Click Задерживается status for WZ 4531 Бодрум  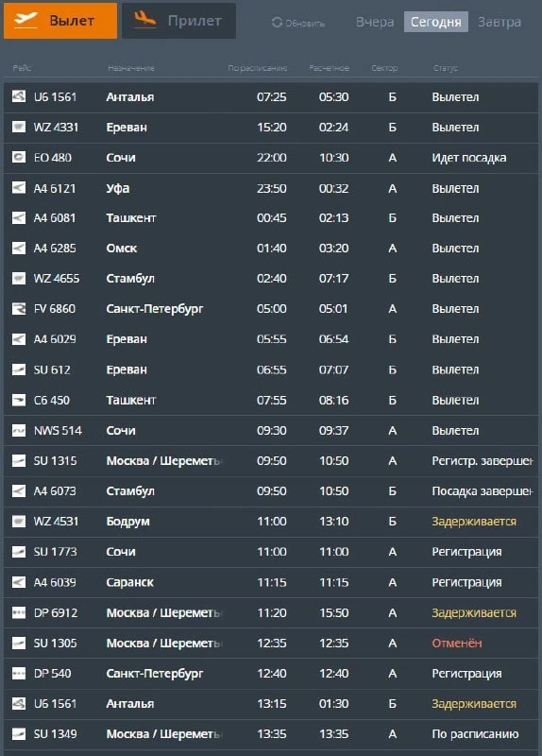click(474, 522)
